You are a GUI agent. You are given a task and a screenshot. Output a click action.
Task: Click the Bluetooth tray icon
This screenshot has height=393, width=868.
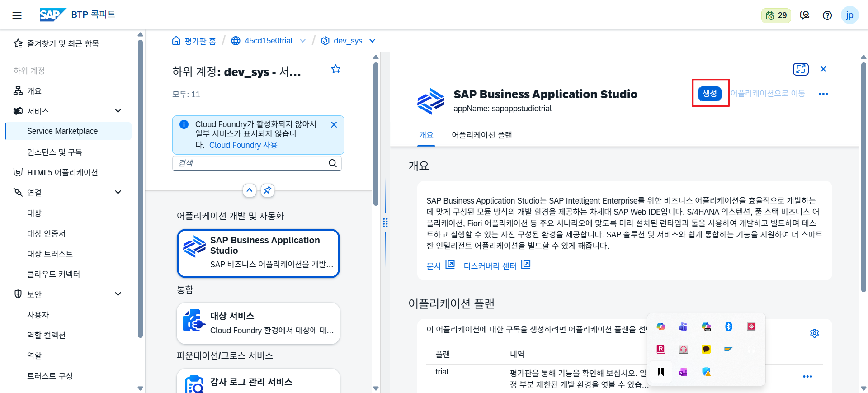tap(728, 327)
